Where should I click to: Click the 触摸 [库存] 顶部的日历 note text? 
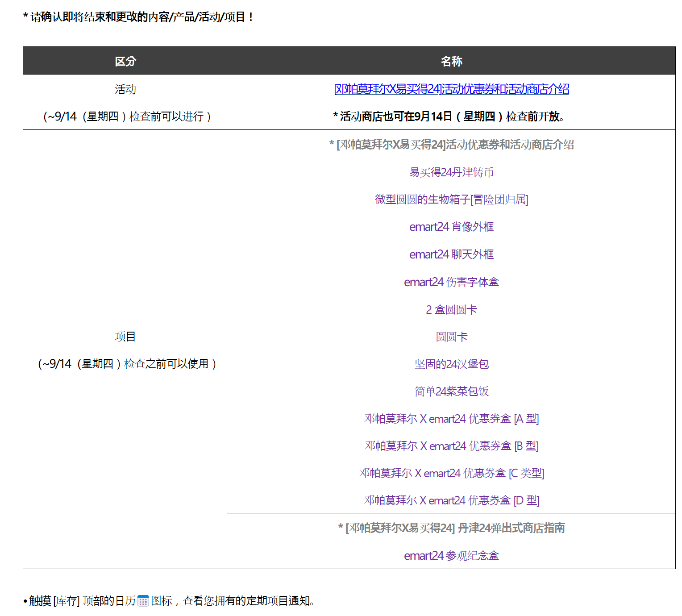coord(169,601)
